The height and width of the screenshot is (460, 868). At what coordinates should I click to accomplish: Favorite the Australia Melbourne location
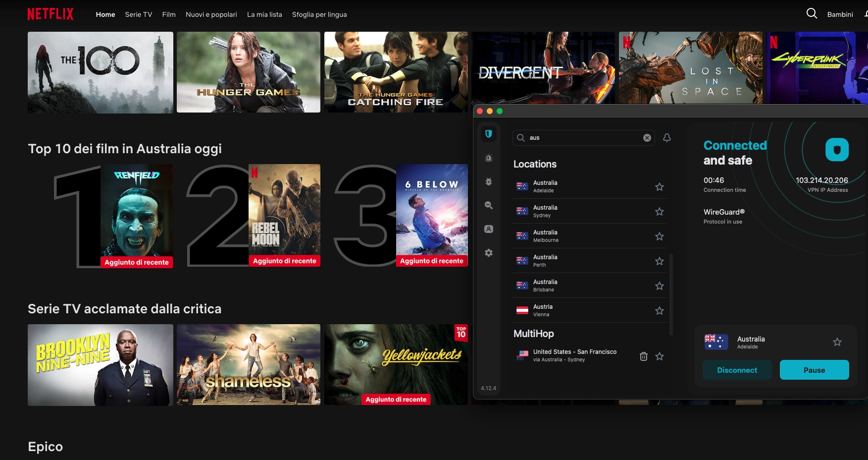point(660,236)
